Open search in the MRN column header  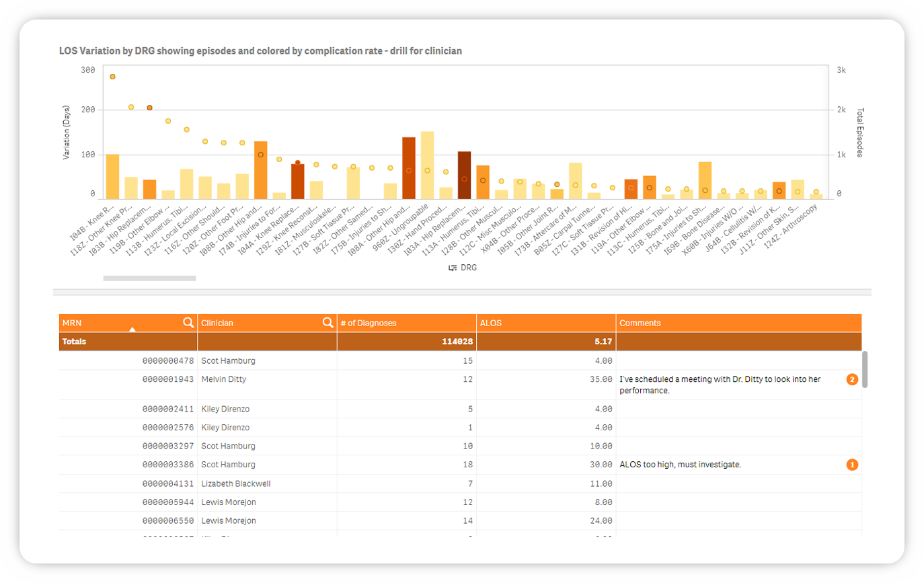coord(188,323)
